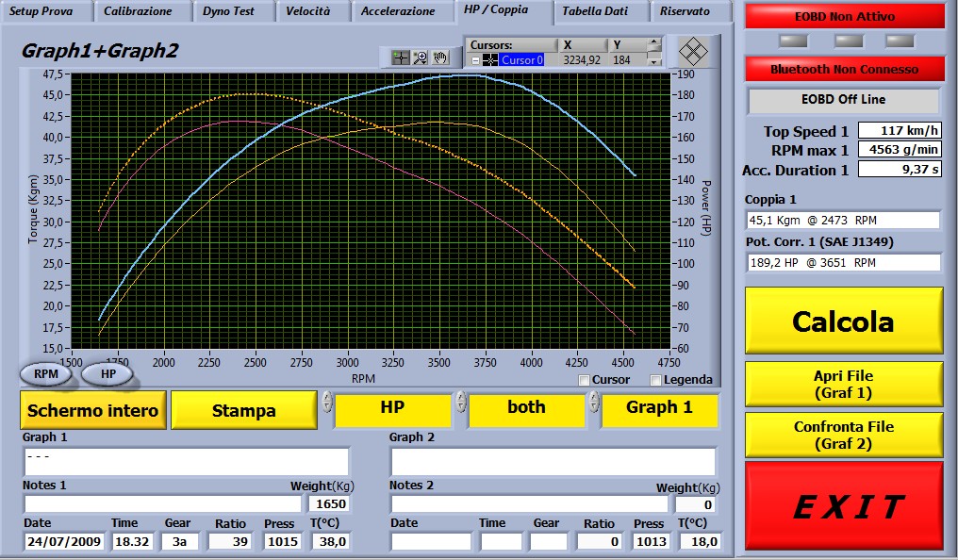958x560 pixels.
Task: Click the cursor mover diamond pad
Action: [x=693, y=51]
